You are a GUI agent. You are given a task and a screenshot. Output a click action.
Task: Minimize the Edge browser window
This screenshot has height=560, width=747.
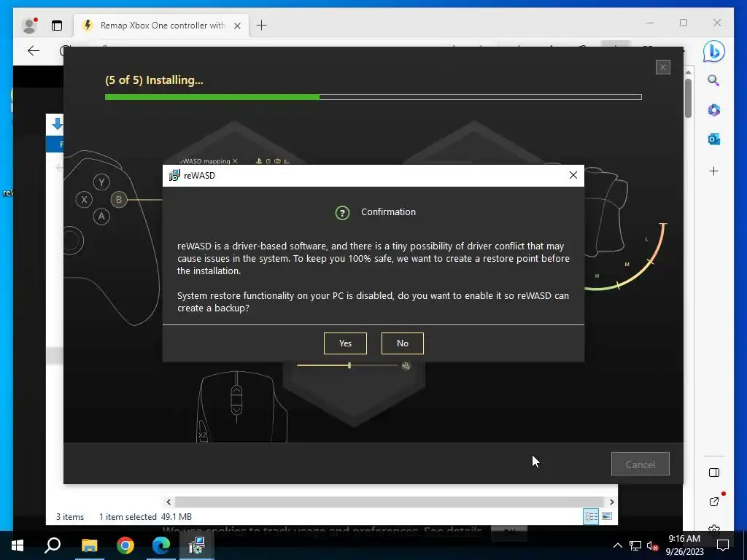click(650, 23)
